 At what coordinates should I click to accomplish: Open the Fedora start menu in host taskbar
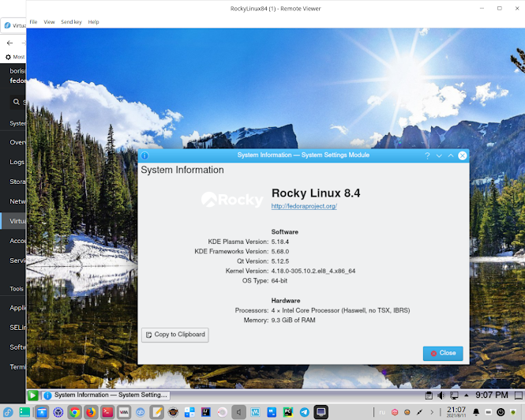coord(8,412)
